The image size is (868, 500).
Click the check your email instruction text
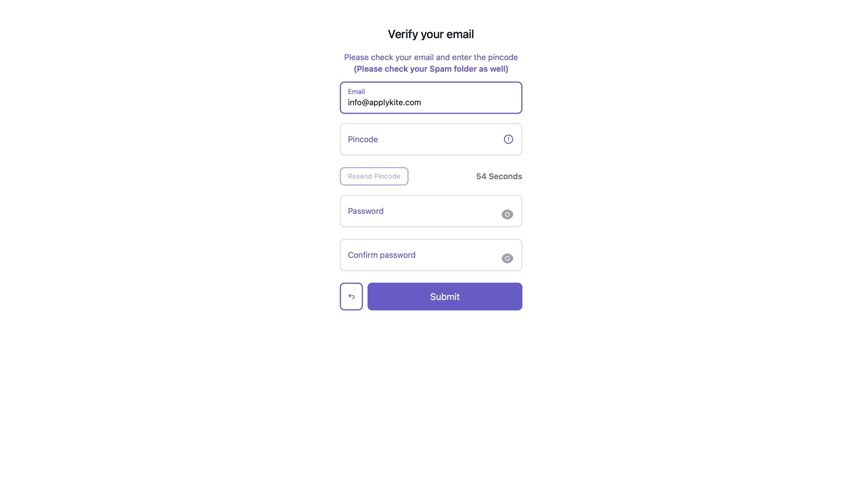coord(431,57)
